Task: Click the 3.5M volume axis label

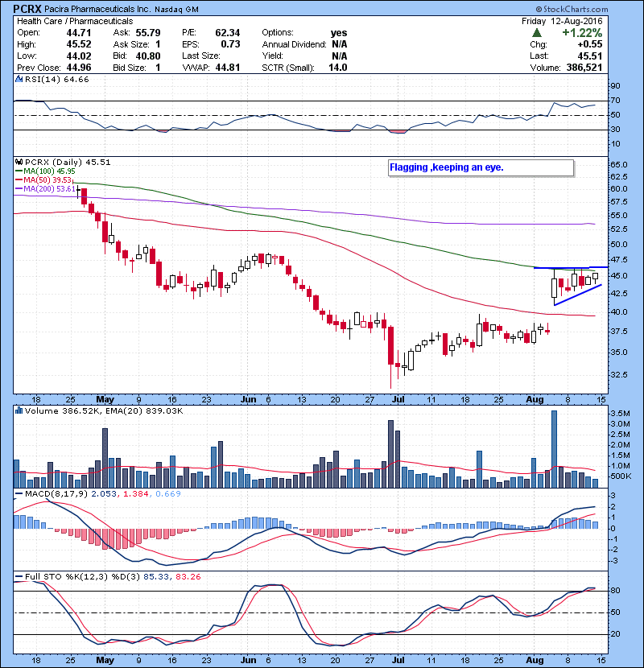Action: 620,413
